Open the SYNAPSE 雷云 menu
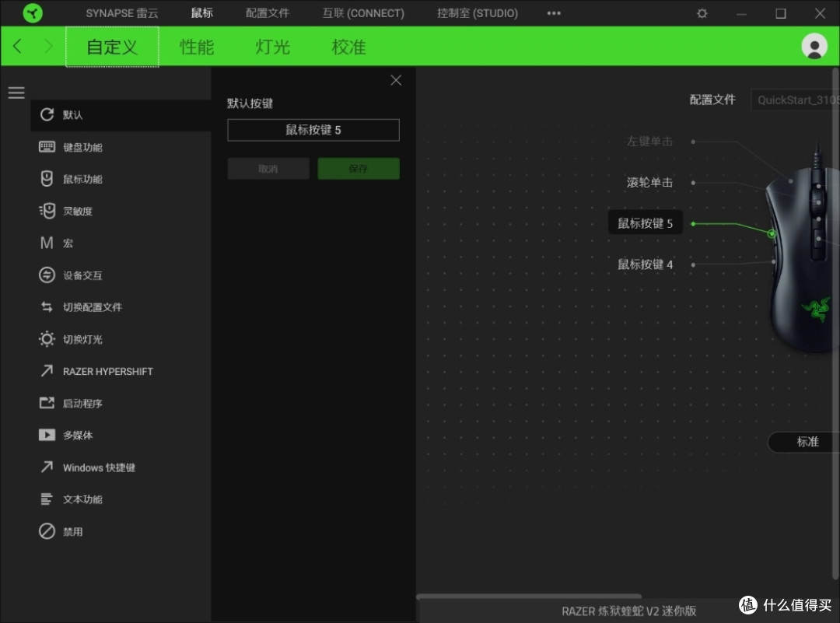Screen dimensions: 840x623 (x=121, y=13)
